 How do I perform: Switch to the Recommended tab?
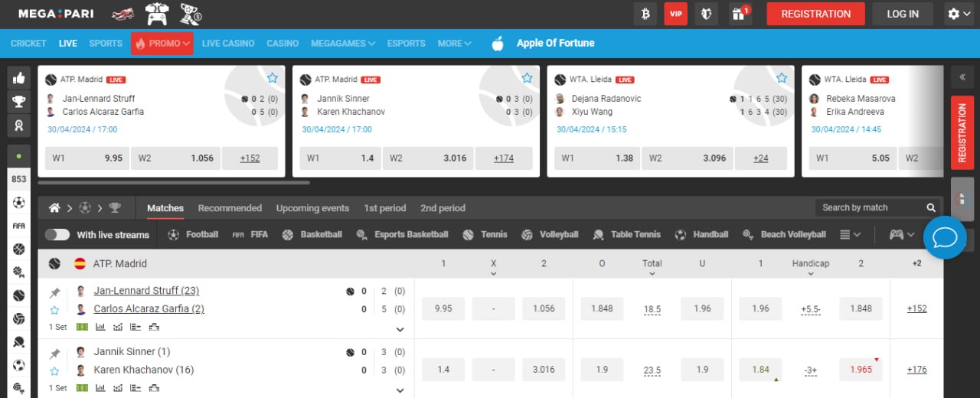(x=230, y=208)
